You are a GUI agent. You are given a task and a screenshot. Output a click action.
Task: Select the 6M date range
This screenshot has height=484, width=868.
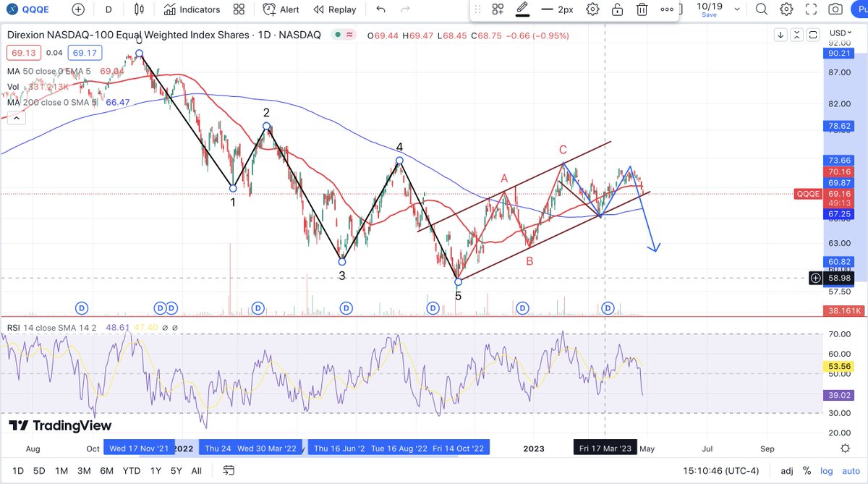106,471
